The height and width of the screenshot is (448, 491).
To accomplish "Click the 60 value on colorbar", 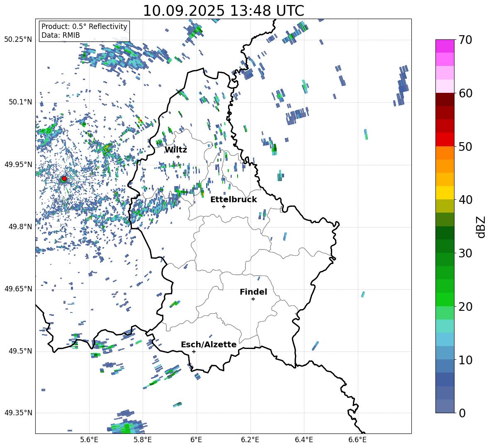I will coord(466,93).
